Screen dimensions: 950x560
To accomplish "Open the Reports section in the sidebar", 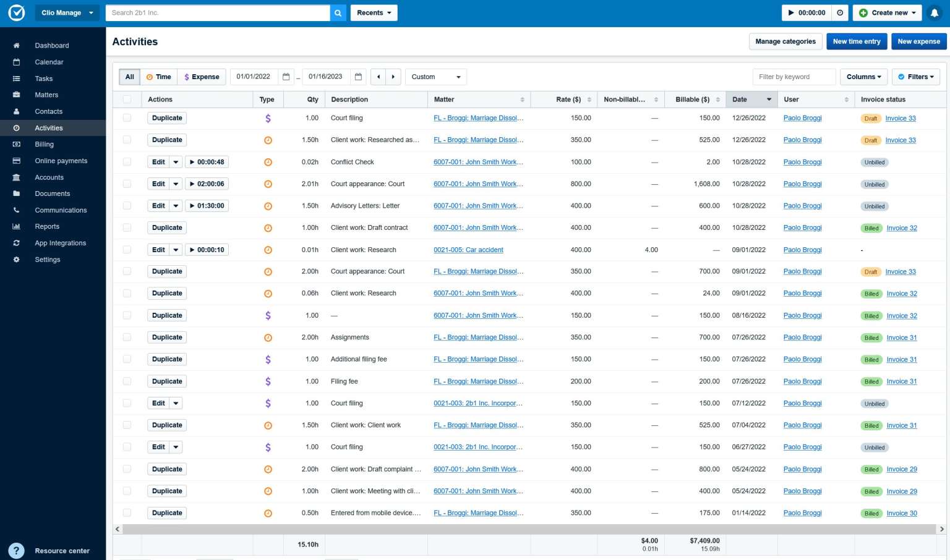I will tap(47, 226).
